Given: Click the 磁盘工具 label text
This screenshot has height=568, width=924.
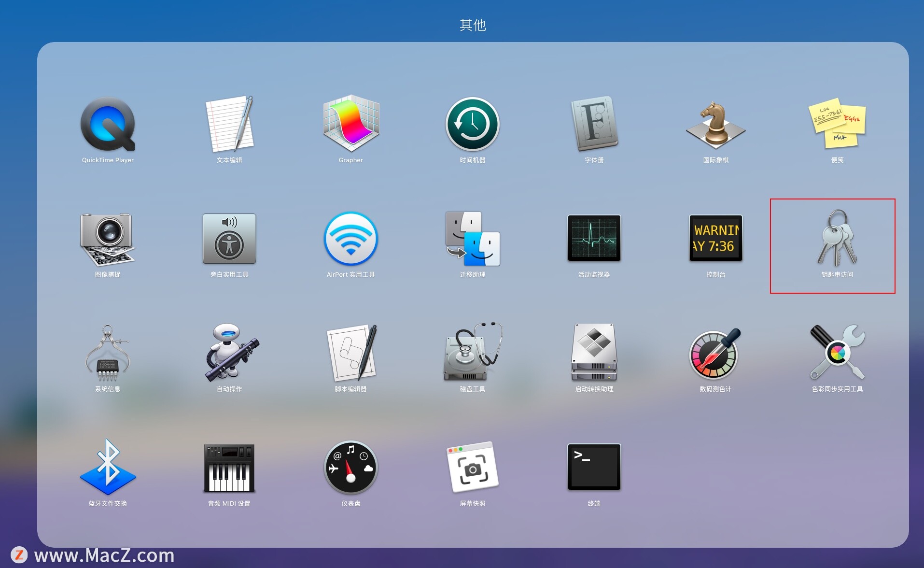Looking at the screenshot, I should (x=473, y=389).
